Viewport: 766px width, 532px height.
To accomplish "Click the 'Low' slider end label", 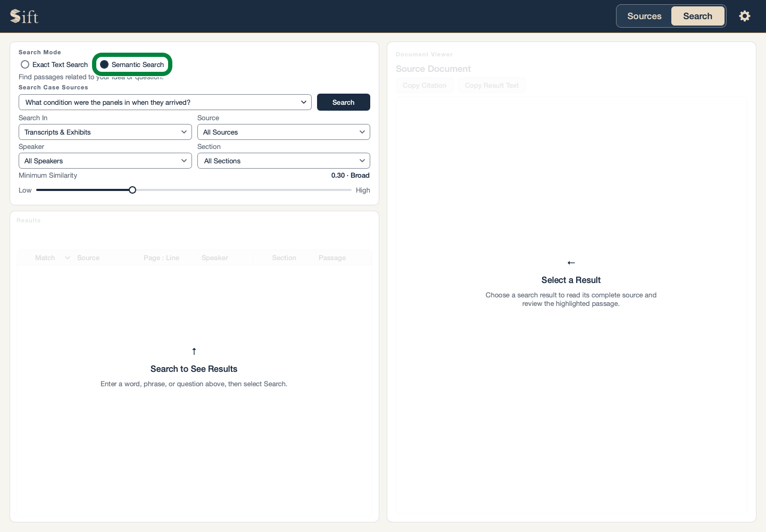I will pyautogui.click(x=25, y=190).
